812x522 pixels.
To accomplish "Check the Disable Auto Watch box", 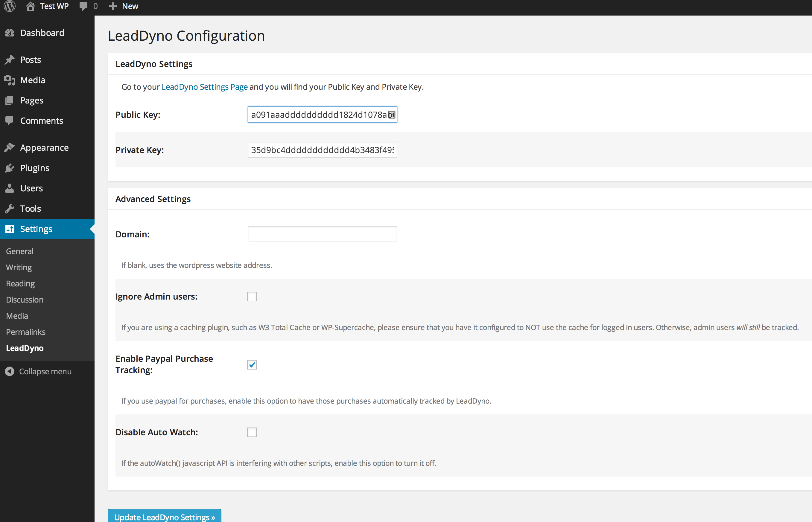I will click(x=252, y=432).
